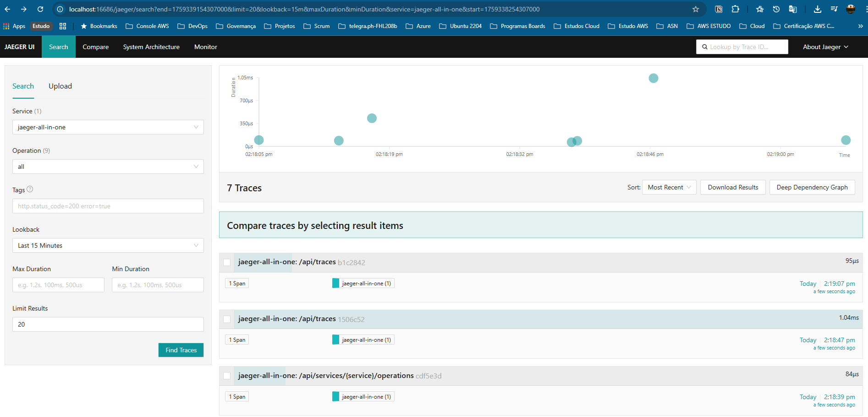Open the browser extensions puzzle icon

coord(735,9)
